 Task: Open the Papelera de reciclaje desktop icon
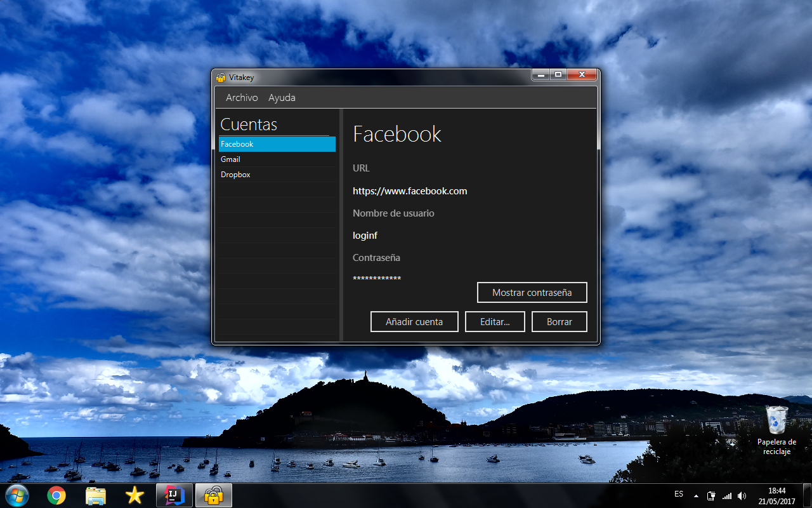(x=776, y=431)
